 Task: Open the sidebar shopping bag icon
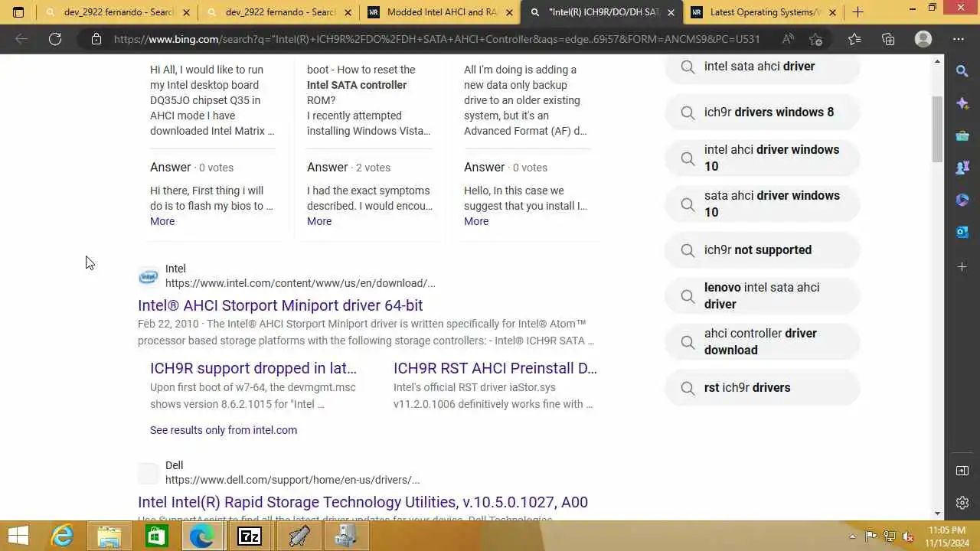tap(962, 136)
